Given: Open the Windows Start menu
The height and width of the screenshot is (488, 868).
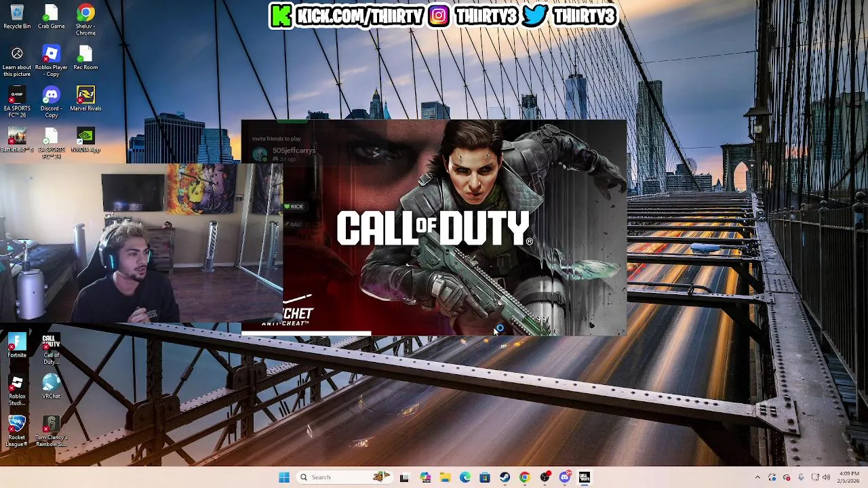Looking at the screenshot, I should [x=284, y=477].
